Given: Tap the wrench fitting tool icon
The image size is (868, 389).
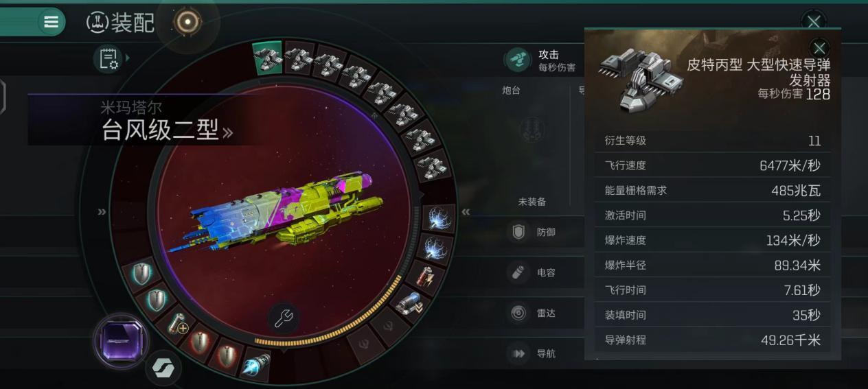Looking at the screenshot, I should [x=283, y=318].
